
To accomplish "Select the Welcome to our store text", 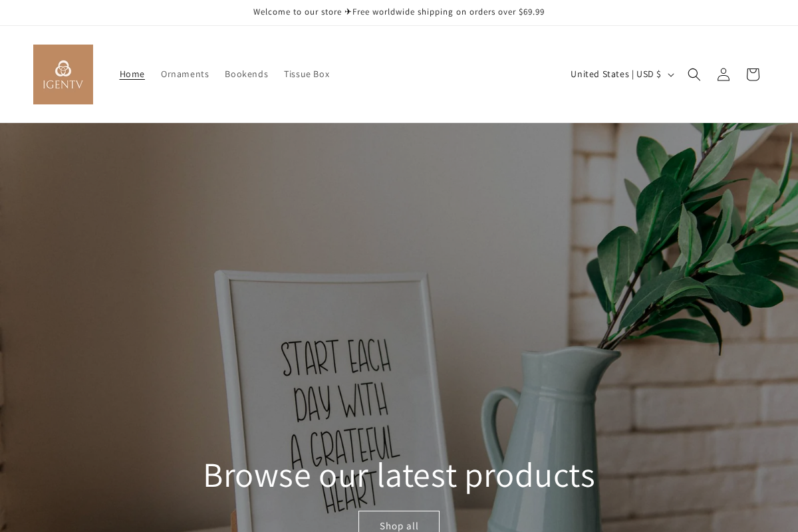I will click(x=297, y=12).
